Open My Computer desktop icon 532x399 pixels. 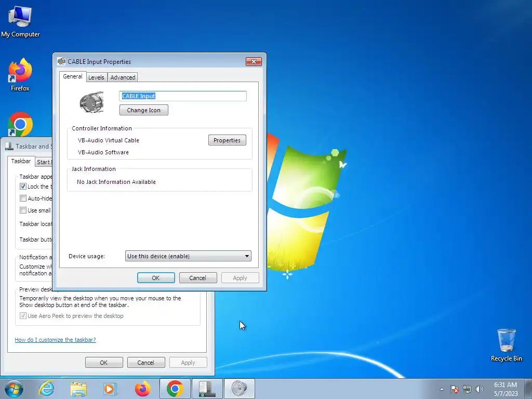(20, 21)
